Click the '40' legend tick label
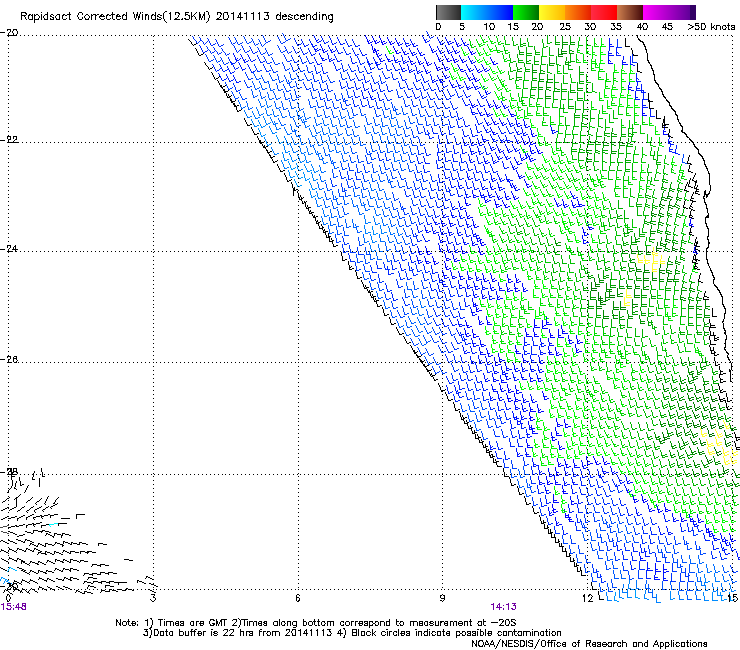Screen dimensions: 740x650 pyautogui.click(x=642, y=27)
